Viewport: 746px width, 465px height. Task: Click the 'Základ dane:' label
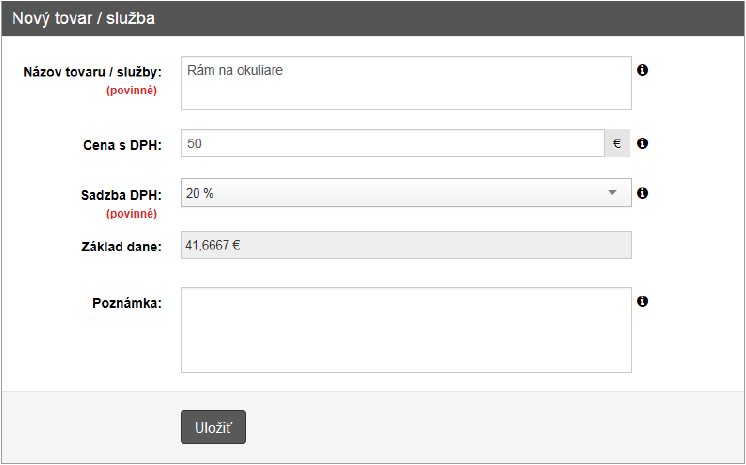tap(121, 246)
